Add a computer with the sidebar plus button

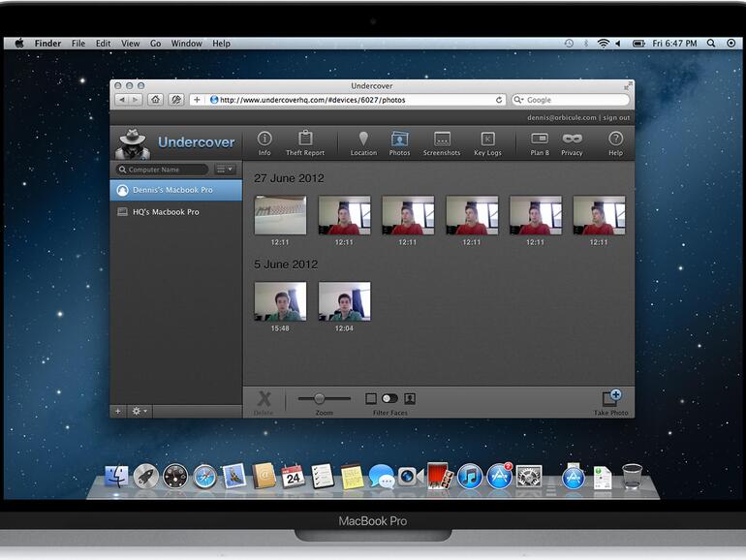118,411
